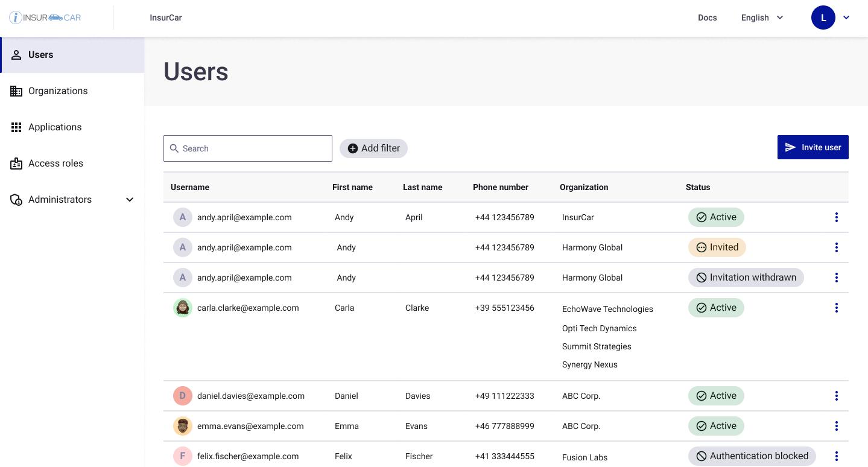868x467 pixels.
Task: Open the Docs menu item
Action: (x=707, y=17)
